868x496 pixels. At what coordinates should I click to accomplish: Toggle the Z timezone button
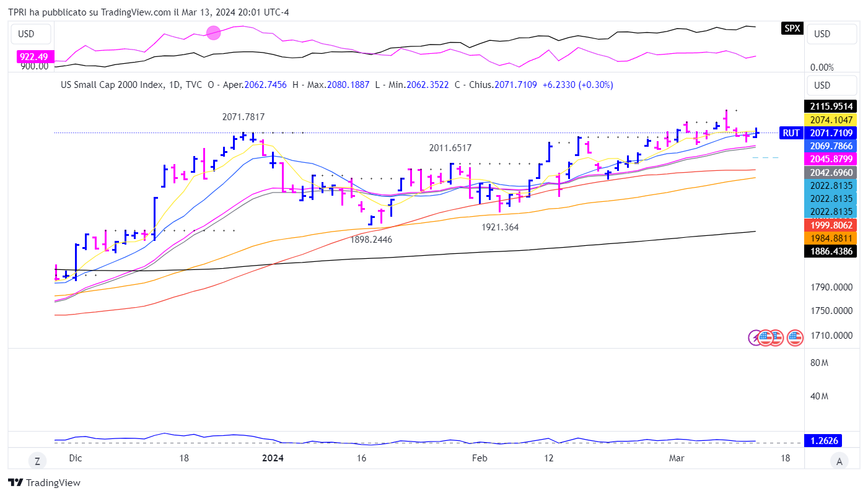pos(37,460)
